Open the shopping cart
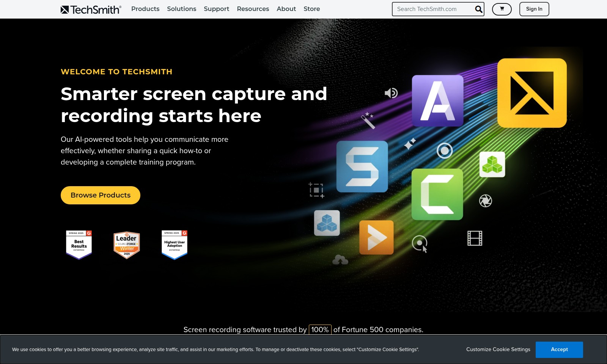607x364 pixels. (502, 9)
